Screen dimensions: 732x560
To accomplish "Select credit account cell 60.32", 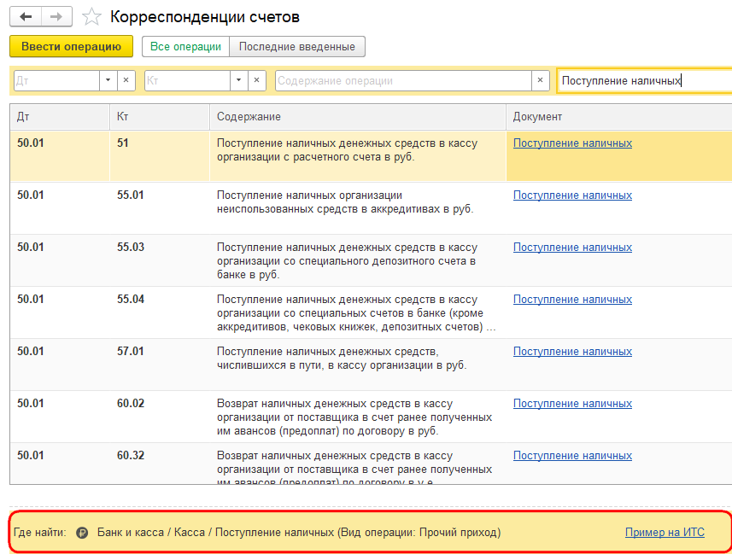I will [159, 464].
